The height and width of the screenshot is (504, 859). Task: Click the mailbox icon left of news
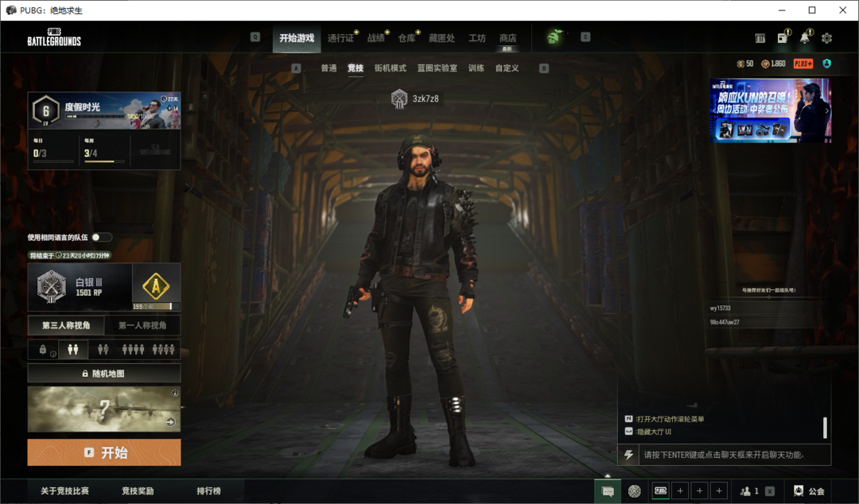point(760,38)
